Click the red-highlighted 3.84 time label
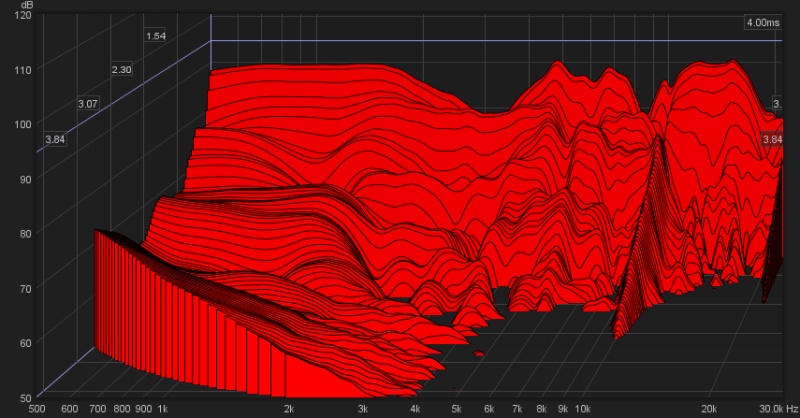 click(x=772, y=139)
